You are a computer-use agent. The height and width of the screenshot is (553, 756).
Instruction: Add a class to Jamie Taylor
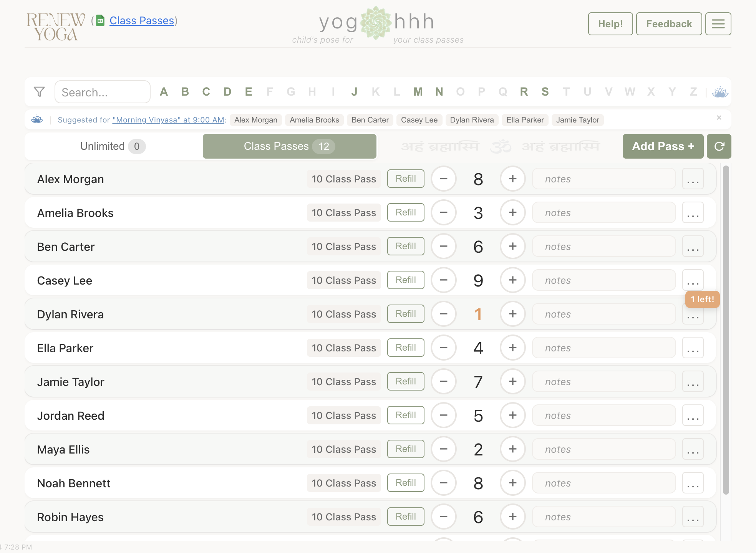click(x=513, y=382)
